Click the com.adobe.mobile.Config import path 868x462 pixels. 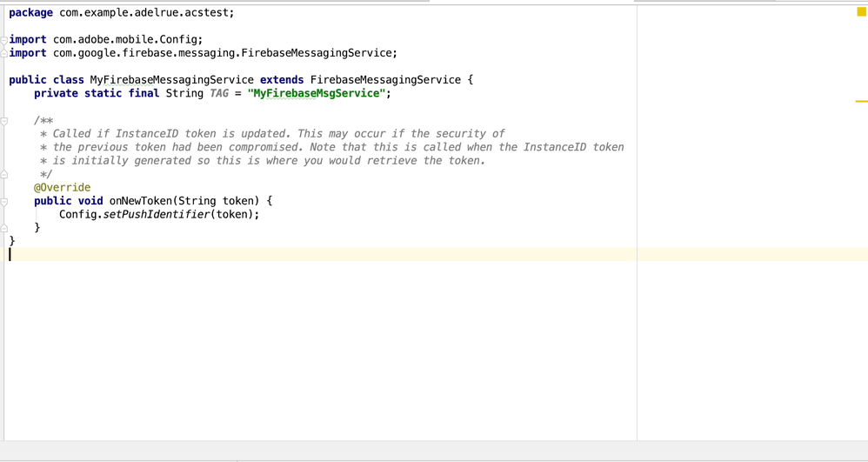126,40
